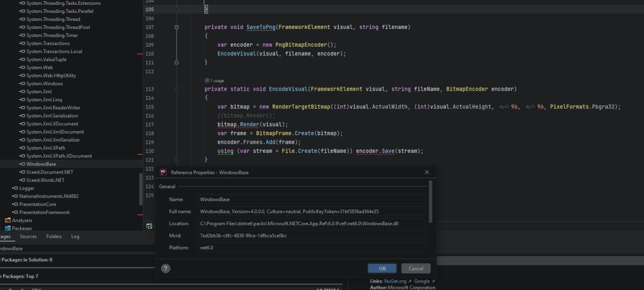Click the reference icon beside System.Transactions
Viewport: 644px width, 290px height.
click(x=22, y=43)
